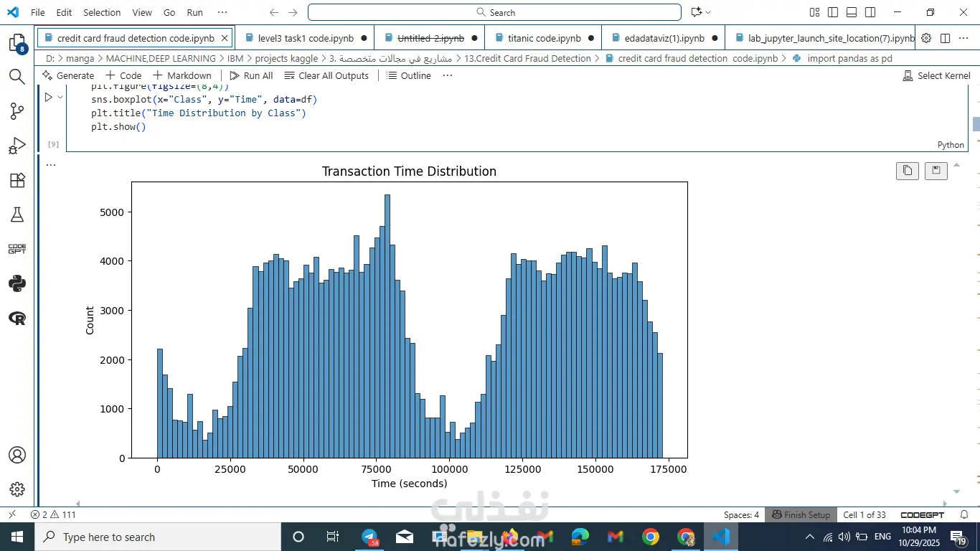
Task: Open the Testing flask view
Action: click(17, 215)
